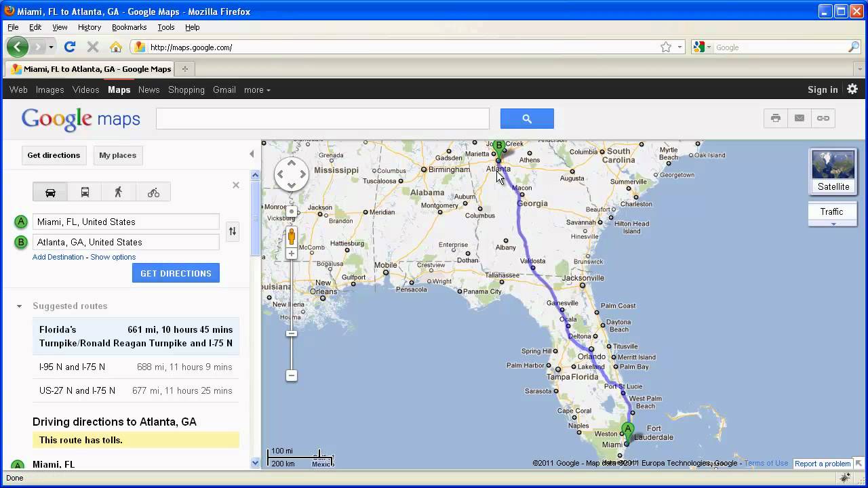
Task: Open Gmail link
Action: pyautogui.click(x=224, y=89)
